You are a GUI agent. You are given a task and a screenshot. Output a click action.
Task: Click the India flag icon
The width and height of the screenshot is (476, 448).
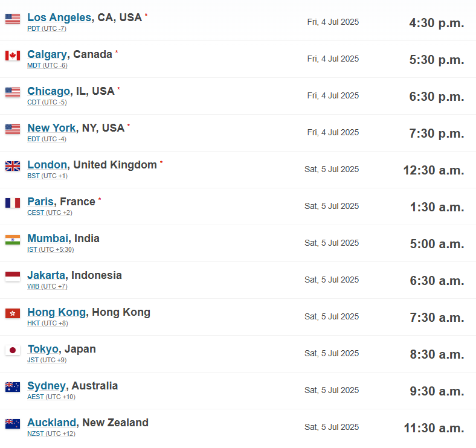click(x=13, y=240)
